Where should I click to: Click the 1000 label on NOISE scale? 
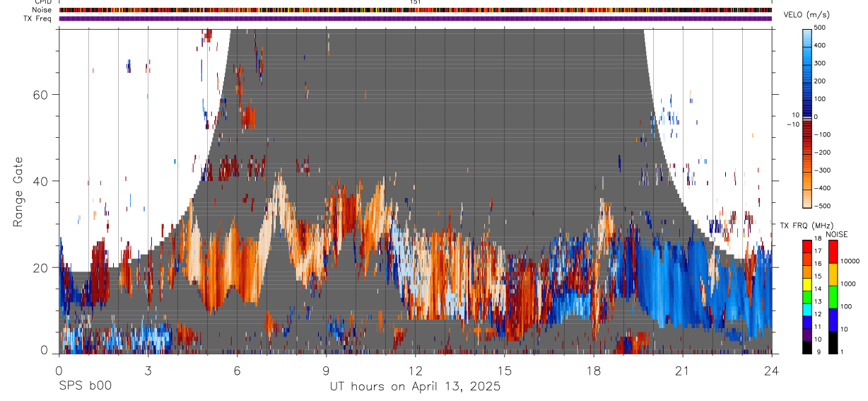point(848,284)
